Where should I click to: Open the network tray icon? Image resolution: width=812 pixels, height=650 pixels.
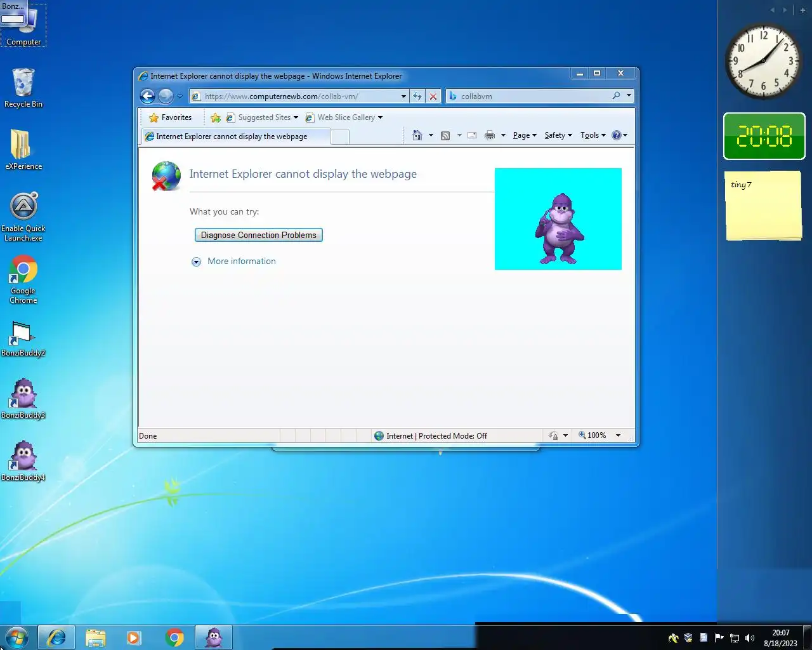pyautogui.click(x=735, y=638)
